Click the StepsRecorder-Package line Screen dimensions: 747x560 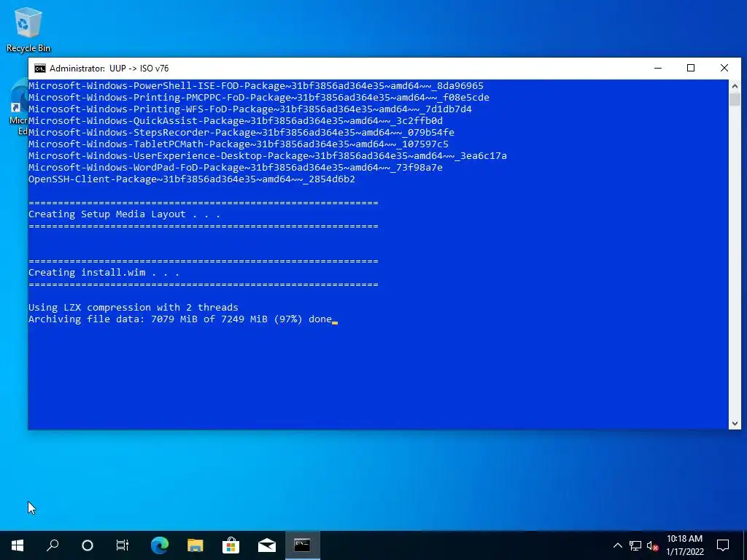coord(241,133)
